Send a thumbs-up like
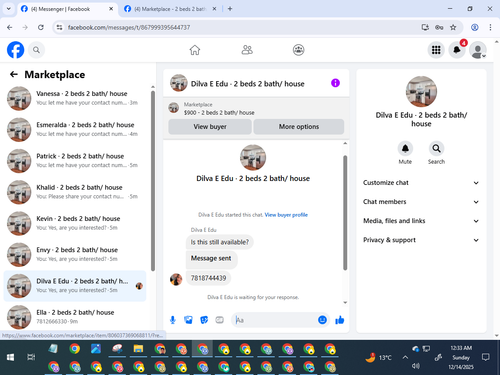Screen dimensions: 500x375 pos(340,320)
